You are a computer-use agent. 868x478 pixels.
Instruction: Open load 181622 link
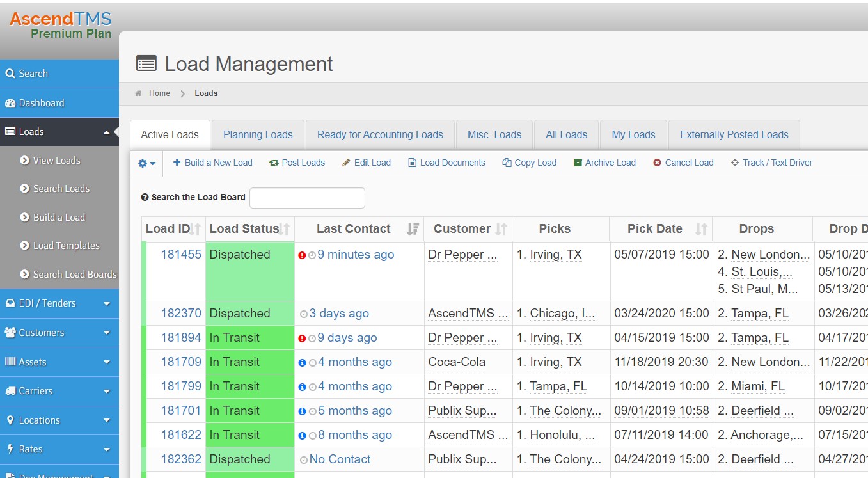point(181,435)
